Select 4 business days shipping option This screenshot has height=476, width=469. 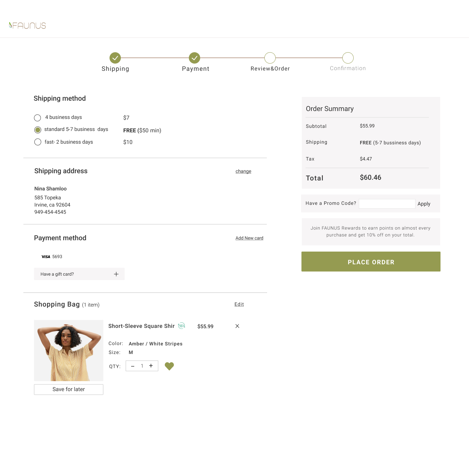37,118
